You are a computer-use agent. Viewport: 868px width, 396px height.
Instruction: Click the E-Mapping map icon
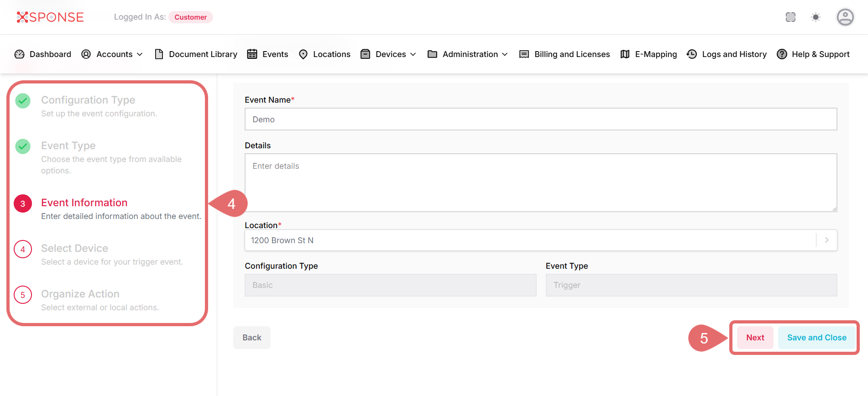click(625, 54)
